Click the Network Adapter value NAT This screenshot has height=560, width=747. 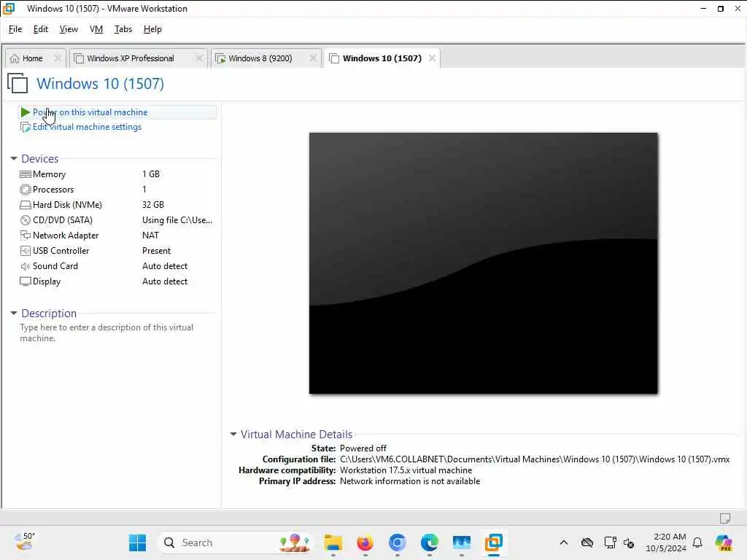pyautogui.click(x=150, y=236)
